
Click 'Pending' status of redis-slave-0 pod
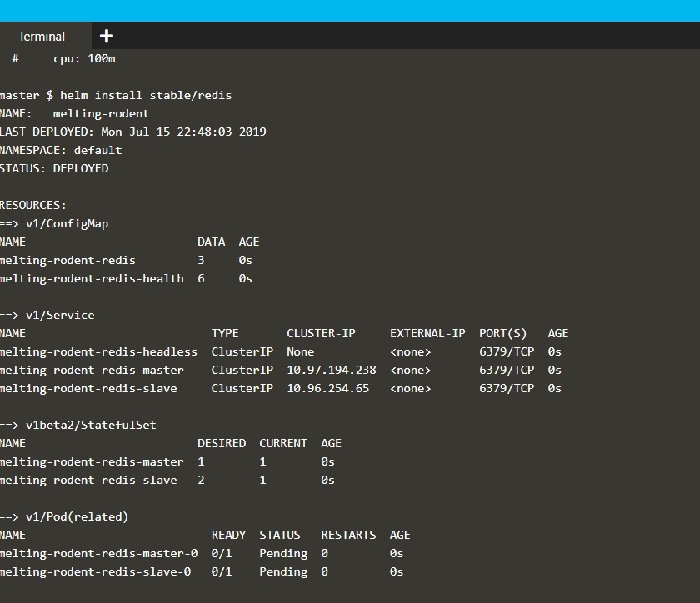coord(283,571)
